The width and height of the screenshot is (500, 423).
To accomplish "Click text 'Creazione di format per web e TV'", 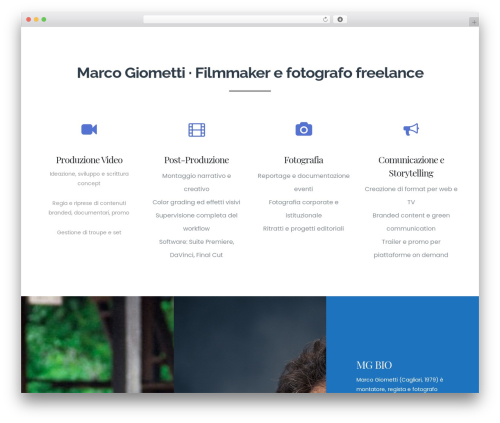I will point(411,196).
